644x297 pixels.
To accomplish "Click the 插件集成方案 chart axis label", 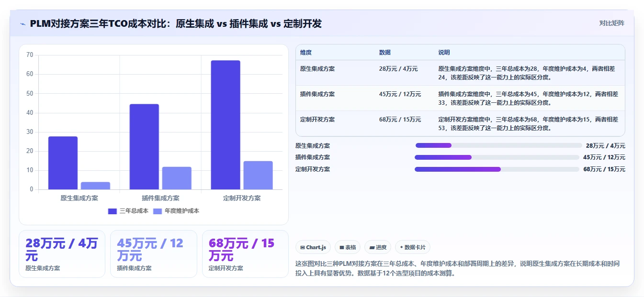I will coord(160,198).
